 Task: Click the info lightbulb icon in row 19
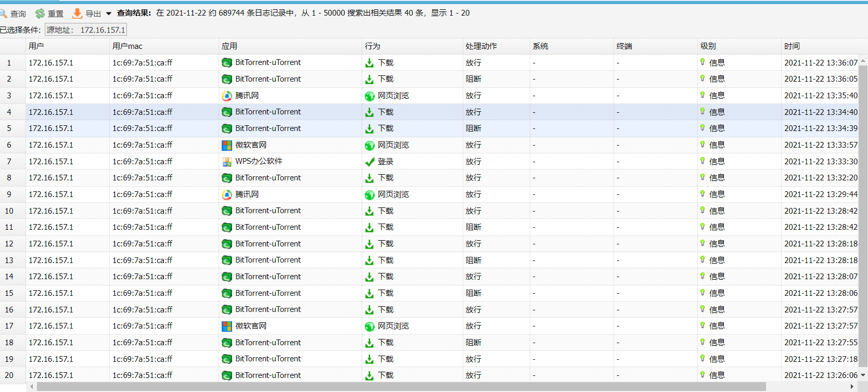(x=703, y=358)
